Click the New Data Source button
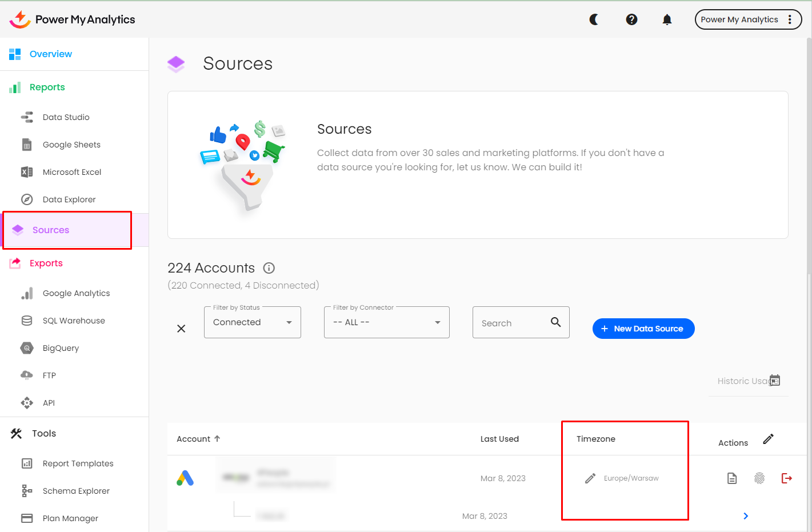The width and height of the screenshot is (812, 532). coord(643,328)
